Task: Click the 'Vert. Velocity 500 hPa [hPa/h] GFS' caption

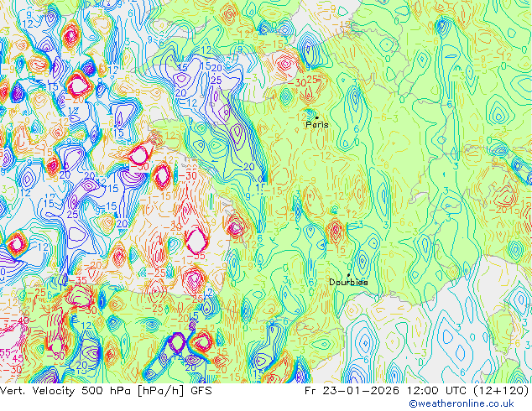Action: [106, 391]
